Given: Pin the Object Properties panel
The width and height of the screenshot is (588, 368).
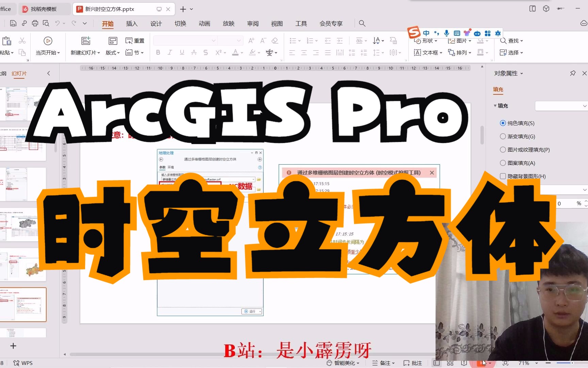Looking at the screenshot, I should click(x=573, y=73).
